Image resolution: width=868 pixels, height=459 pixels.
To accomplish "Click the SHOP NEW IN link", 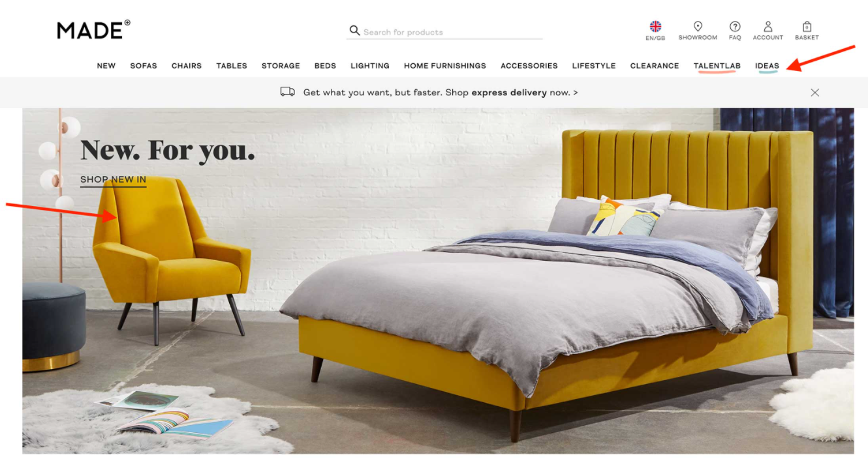I will 113,180.
